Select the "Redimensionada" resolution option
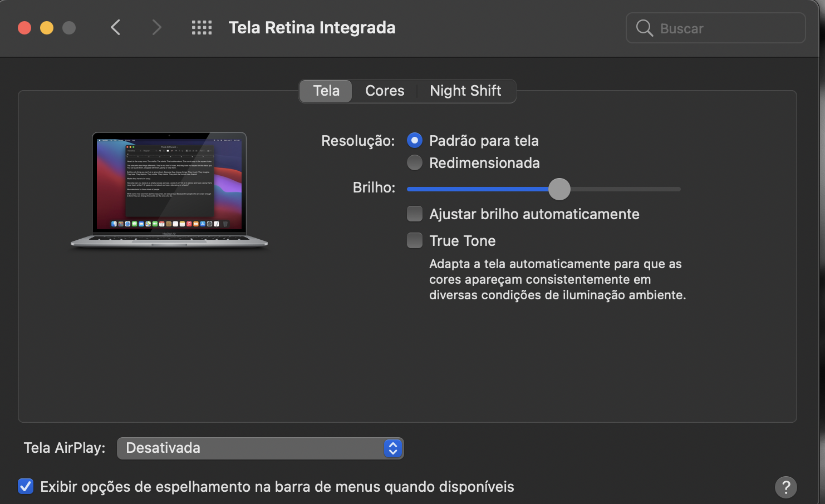Viewport: 825px width, 504px height. coord(415,163)
